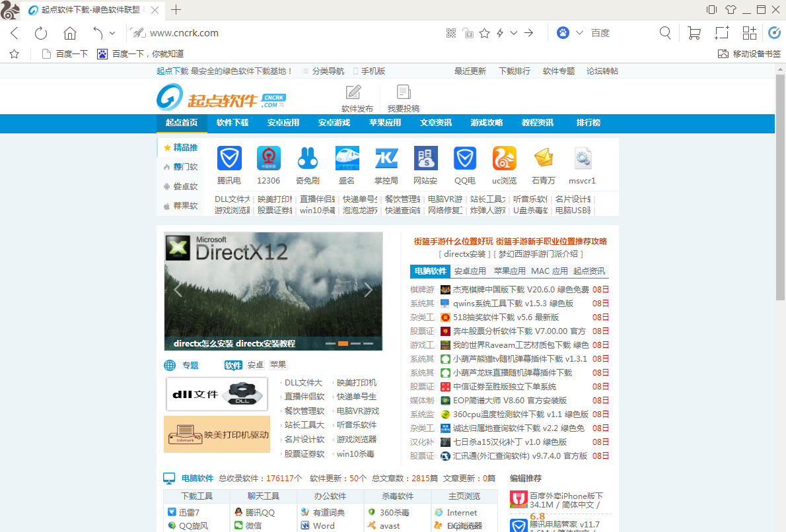
Task: Toggle speed mode lightning icon
Action: [500, 32]
